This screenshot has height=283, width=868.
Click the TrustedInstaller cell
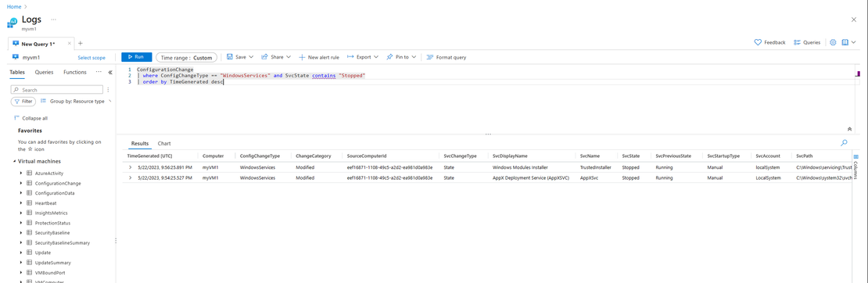click(596, 167)
